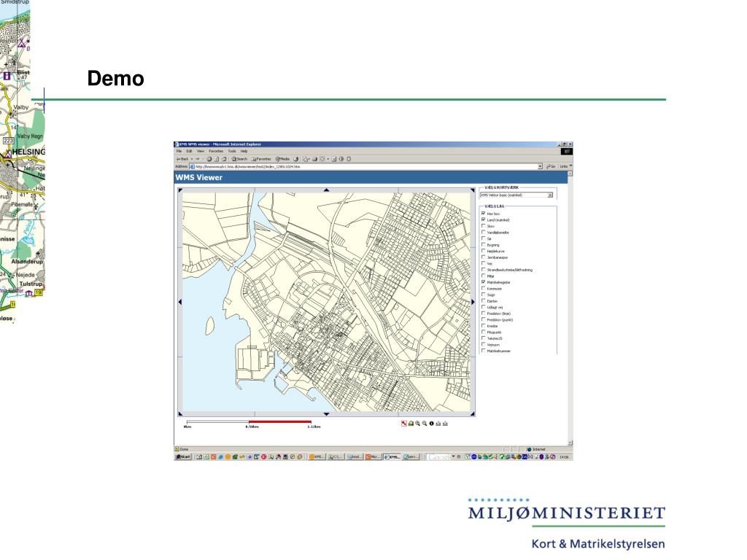Click the browser Refresh icon
This screenshot has width=747, height=560.
216,159
